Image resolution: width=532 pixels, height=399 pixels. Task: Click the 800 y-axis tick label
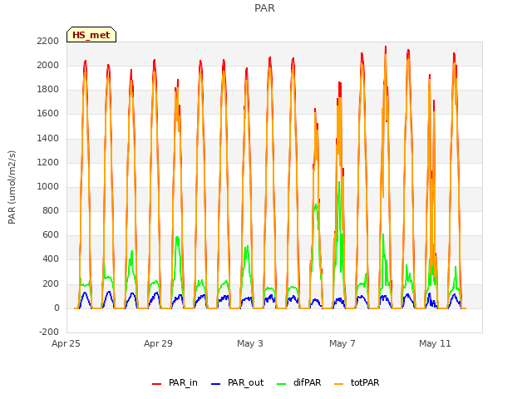click(51, 210)
